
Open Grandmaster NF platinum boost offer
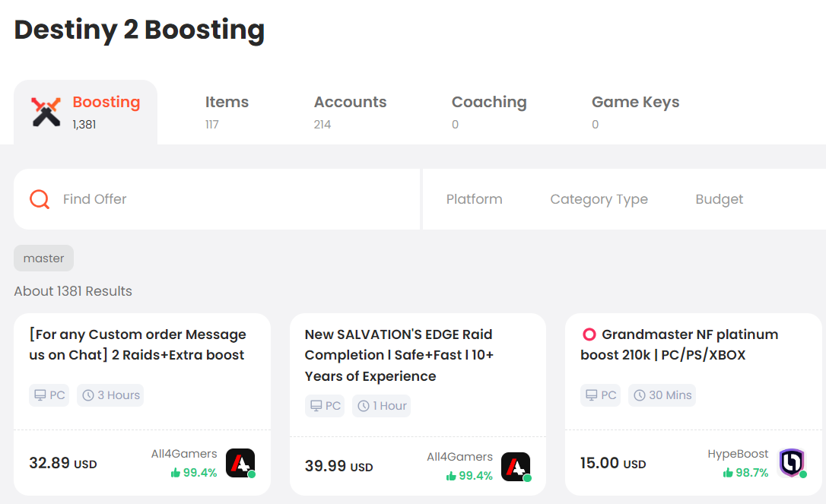pyautogui.click(x=679, y=344)
